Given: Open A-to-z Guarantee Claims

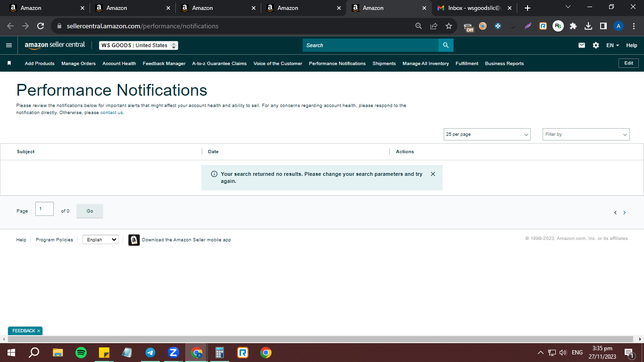Looking at the screenshot, I should coord(219,63).
